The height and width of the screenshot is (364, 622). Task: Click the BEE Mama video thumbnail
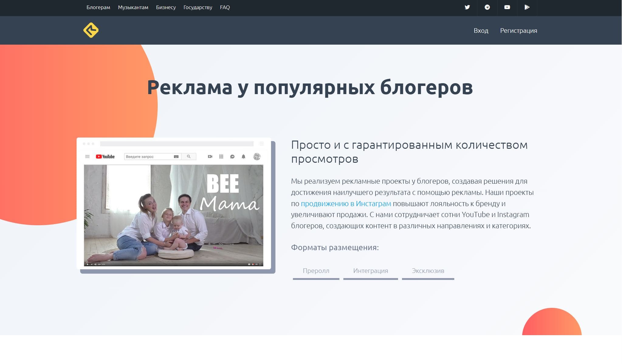[x=174, y=215]
